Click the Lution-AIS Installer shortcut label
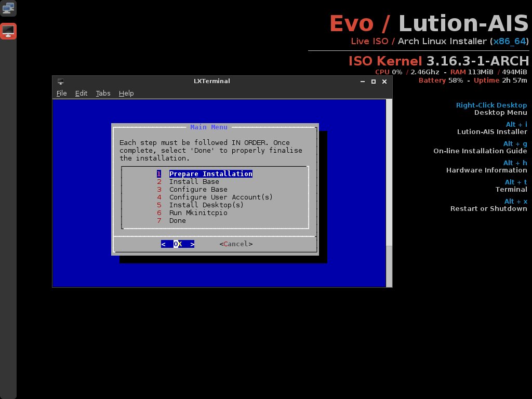Screen dimensions: 532x399 [492, 131]
